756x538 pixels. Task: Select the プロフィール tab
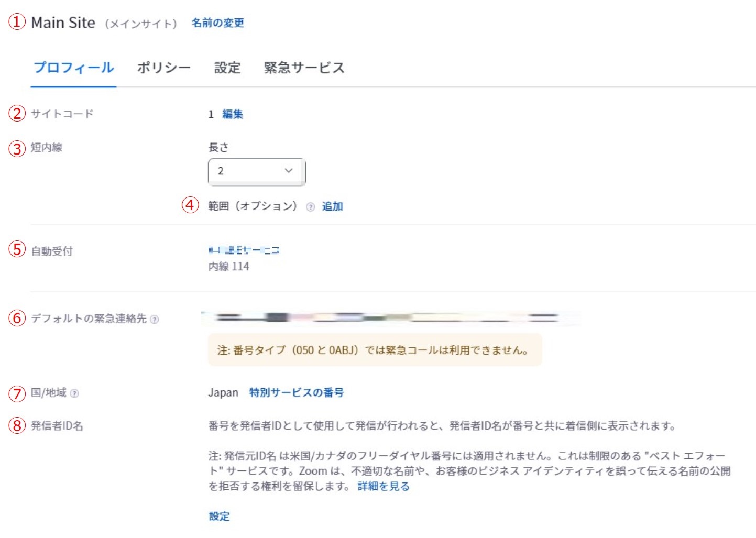[74, 68]
